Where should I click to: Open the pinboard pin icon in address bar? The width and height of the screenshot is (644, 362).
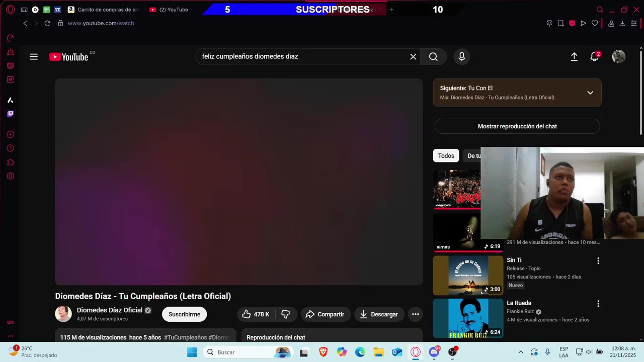tap(549, 23)
